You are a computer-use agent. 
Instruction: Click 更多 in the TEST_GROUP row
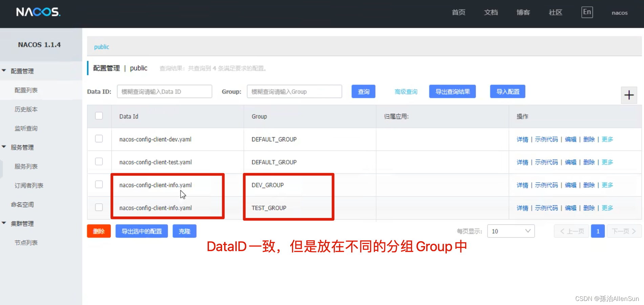pos(607,208)
